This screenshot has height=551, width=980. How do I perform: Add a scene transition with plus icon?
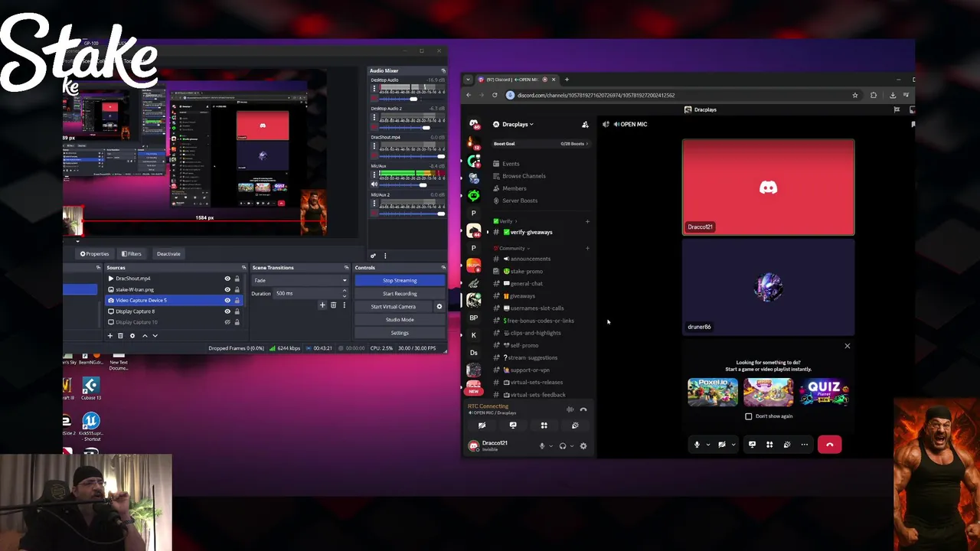click(x=322, y=305)
